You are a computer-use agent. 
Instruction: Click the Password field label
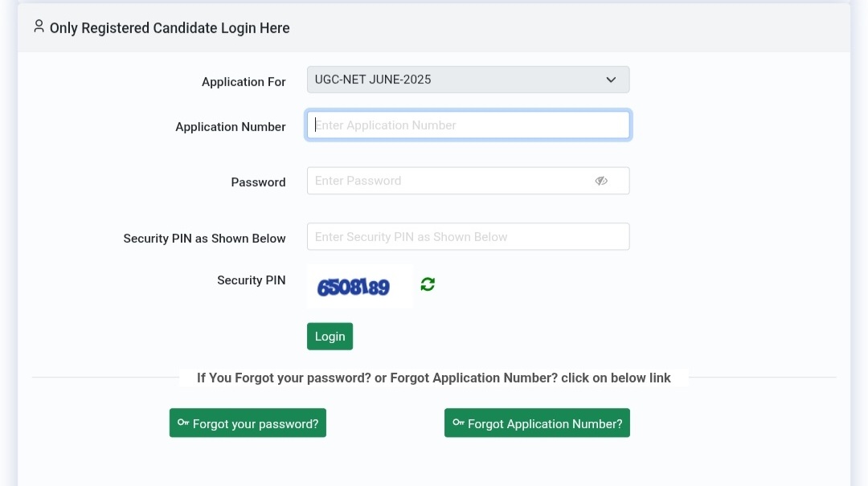point(258,182)
